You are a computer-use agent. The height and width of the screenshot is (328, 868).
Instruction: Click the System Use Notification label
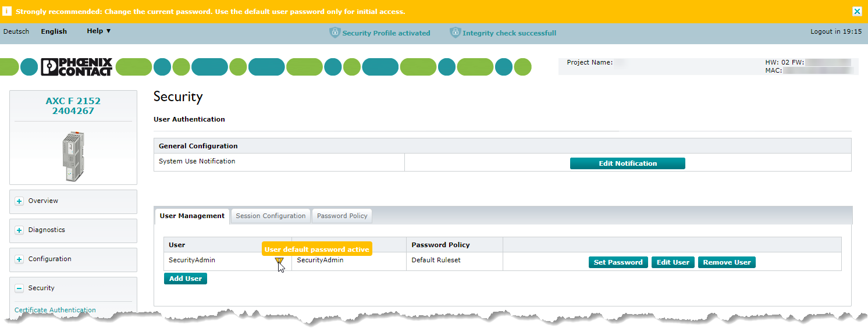click(x=197, y=161)
